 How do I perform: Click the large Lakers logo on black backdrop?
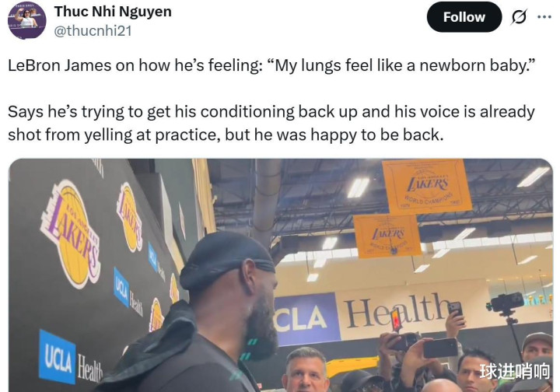(x=72, y=234)
